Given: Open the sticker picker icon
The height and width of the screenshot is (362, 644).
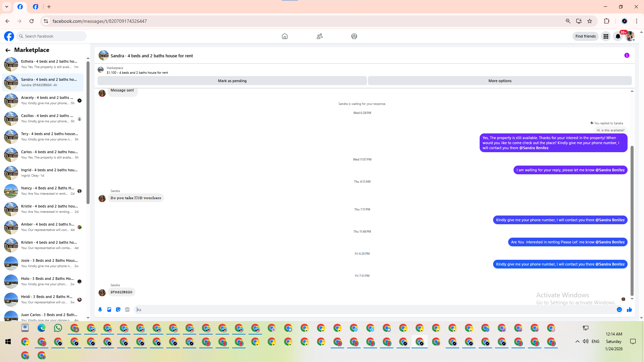Looking at the screenshot, I should (x=118, y=310).
